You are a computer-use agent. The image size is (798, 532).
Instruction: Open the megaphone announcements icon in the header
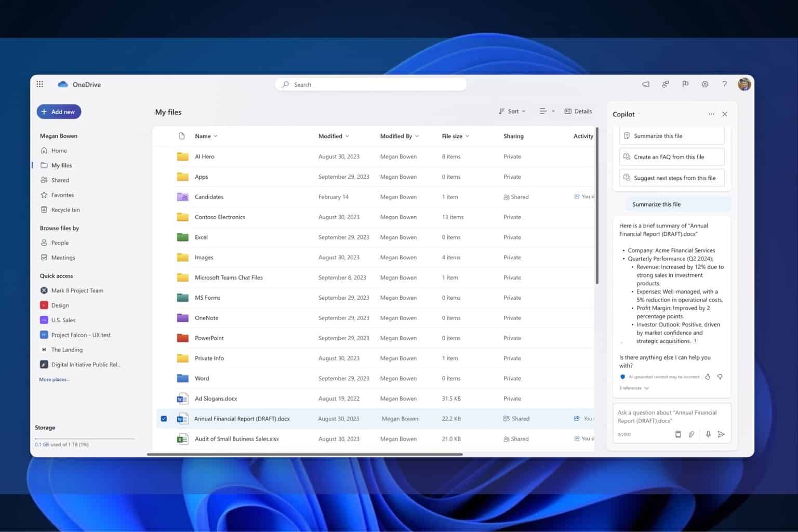click(646, 84)
